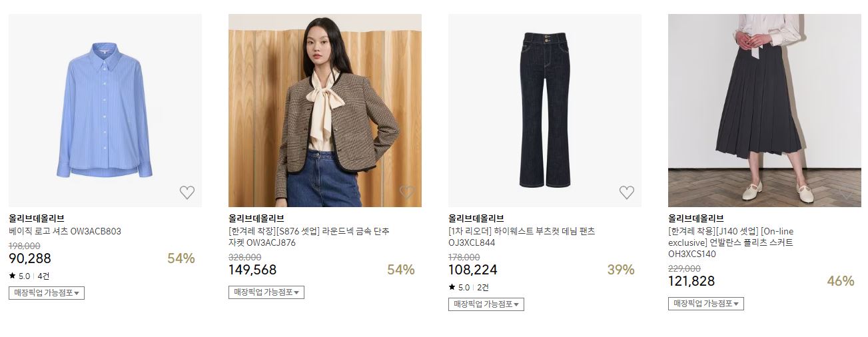Image resolution: width=868 pixels, height=337 pixels.
Task: Tap heart on bootcut denim pants
Action: coord(627,192)
